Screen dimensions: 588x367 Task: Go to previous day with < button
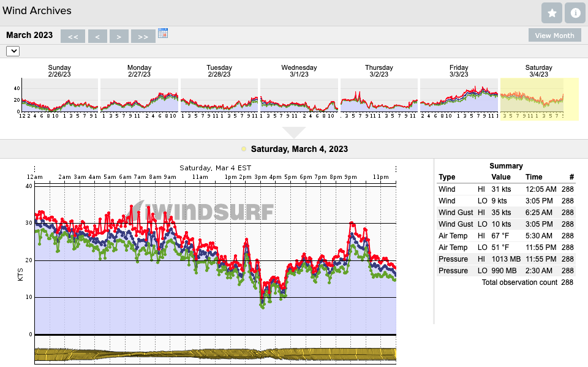[97, 36]
